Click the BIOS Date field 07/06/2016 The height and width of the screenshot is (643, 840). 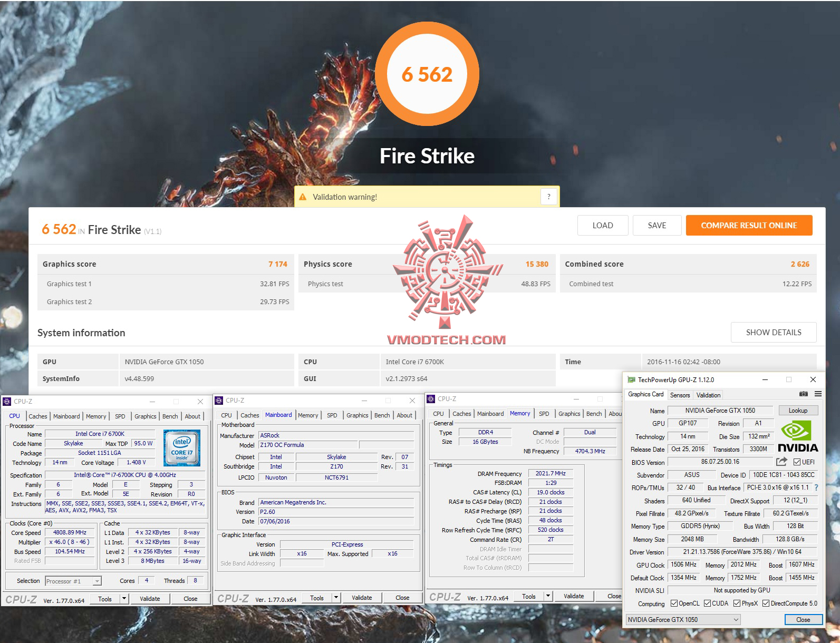click(336, 522)
